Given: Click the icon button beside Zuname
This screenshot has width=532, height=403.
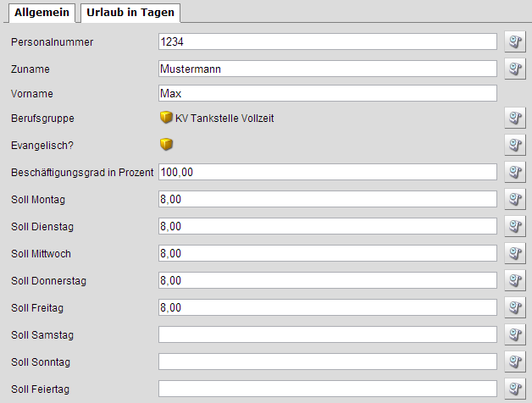Looking at the screenshot, I should point(515,68).
